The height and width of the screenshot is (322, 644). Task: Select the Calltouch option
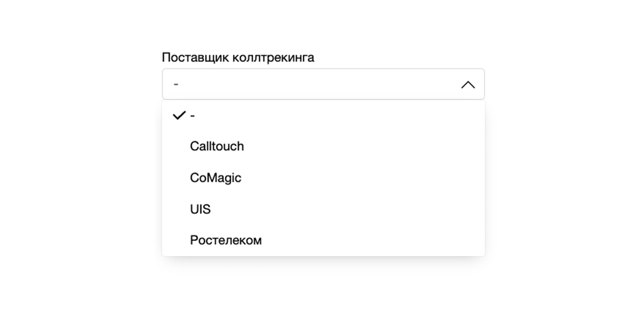217,147
